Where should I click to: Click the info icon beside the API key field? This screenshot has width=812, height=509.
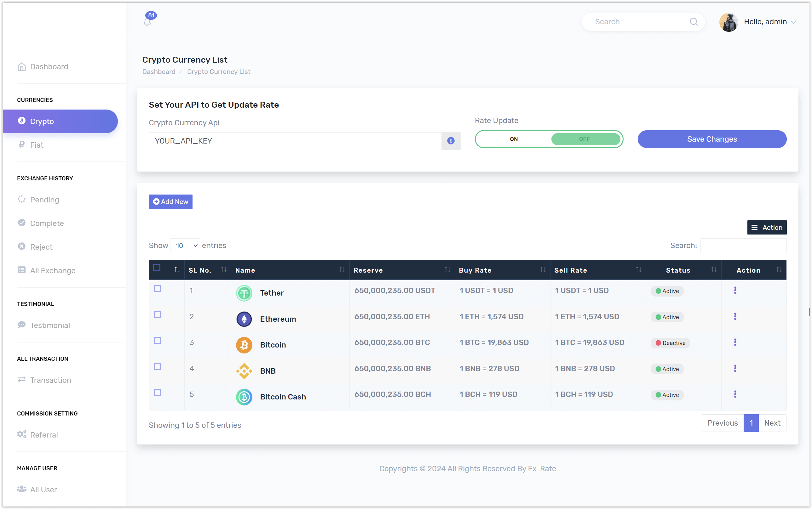451,141
